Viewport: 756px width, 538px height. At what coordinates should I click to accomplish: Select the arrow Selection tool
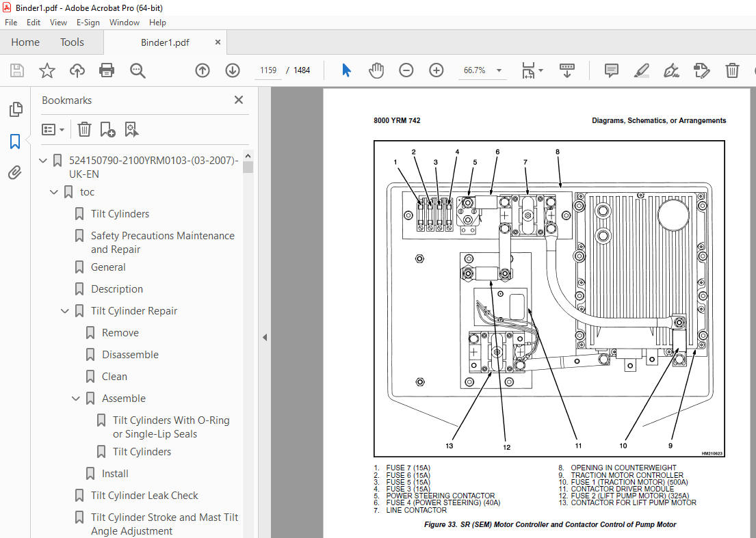pyautogui.click(x=346, y=70)
